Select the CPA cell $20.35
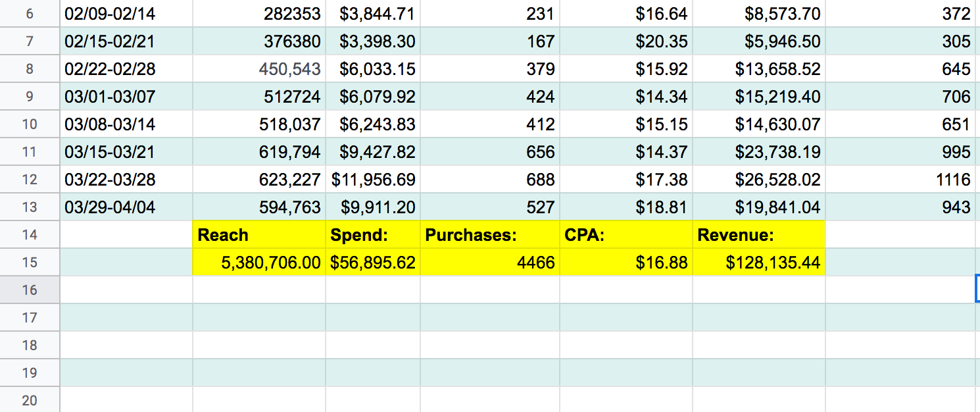The image size is (980, 412). tap(625, 41)
